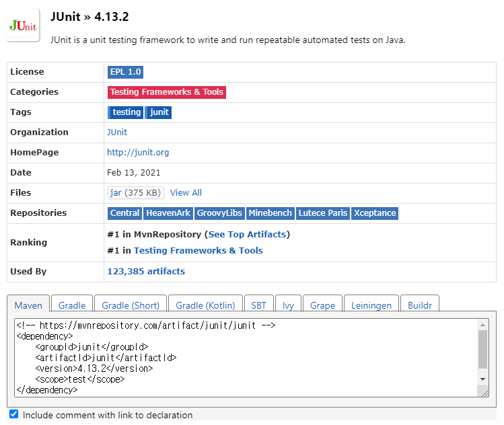Image resolution: width=504 pixels, height=425 pixels.
Task: Click the JUnit description sentence
Action: (x=227, y=40)
